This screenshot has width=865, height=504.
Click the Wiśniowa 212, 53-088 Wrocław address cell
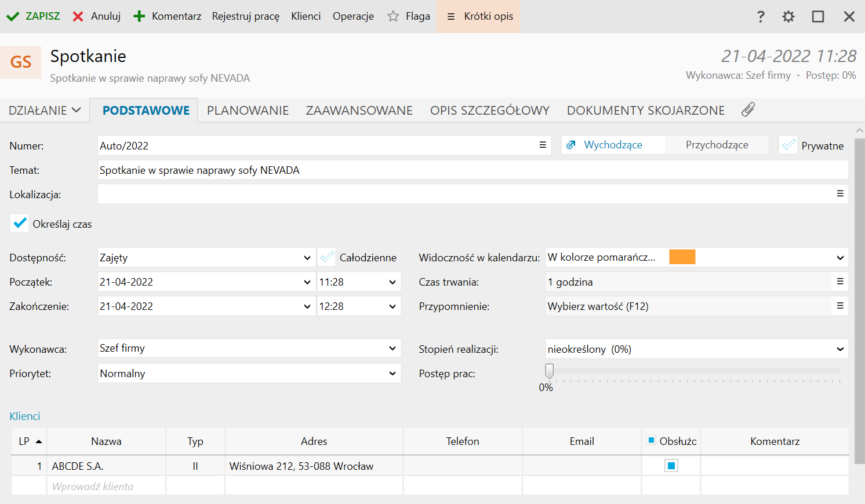(x=314, y=466)
